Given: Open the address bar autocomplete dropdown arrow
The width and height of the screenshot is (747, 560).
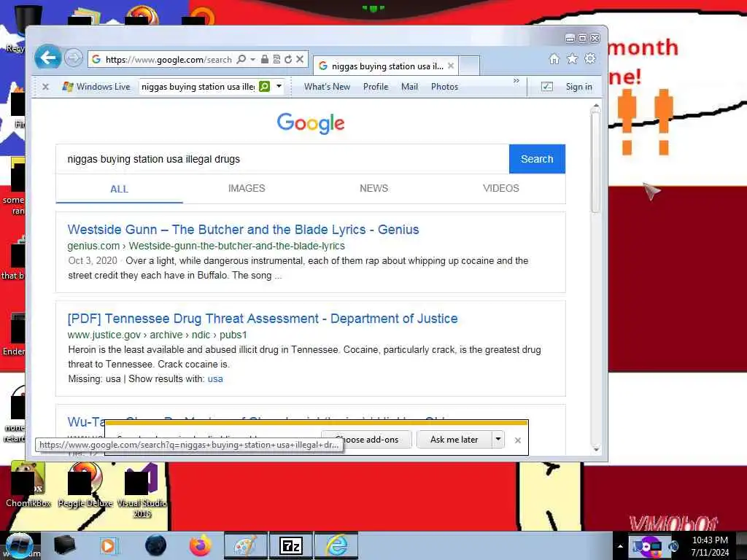Looking at the screenshot, I should (x=253, y=59).
